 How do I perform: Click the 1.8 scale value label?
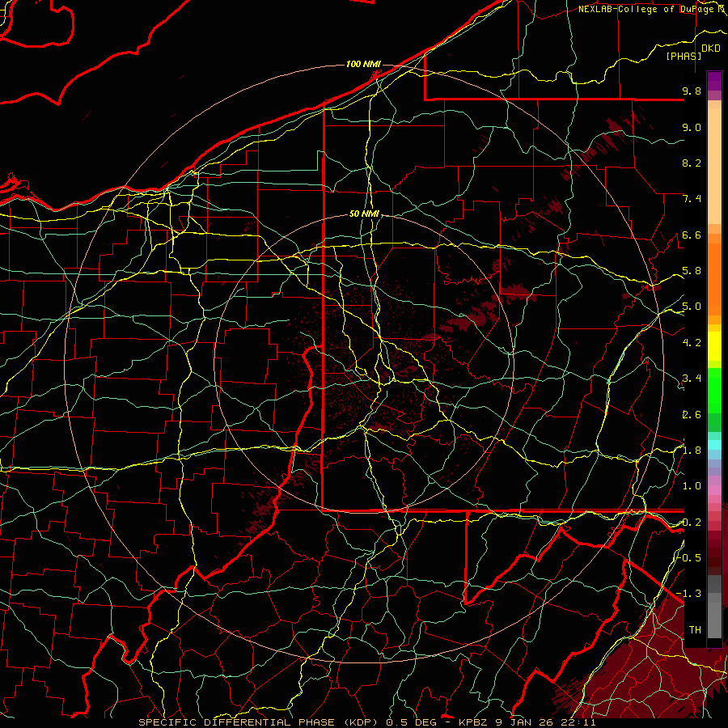tap(692, 451)
